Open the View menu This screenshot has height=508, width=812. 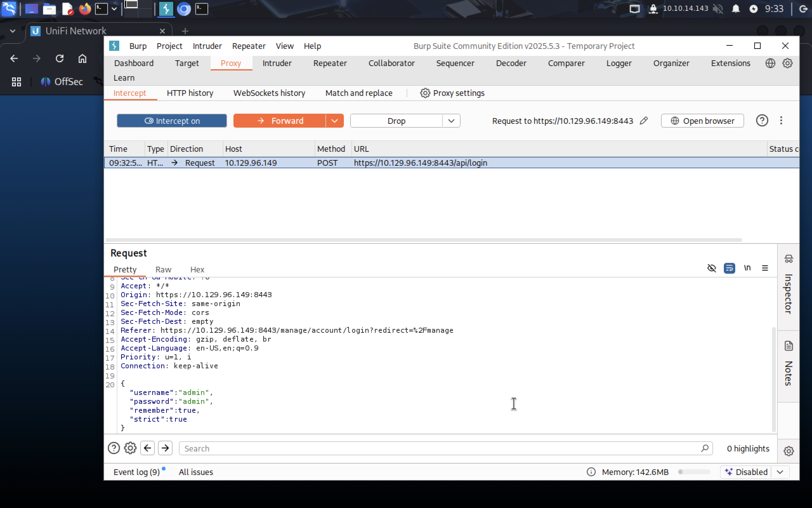coord(285,46)
